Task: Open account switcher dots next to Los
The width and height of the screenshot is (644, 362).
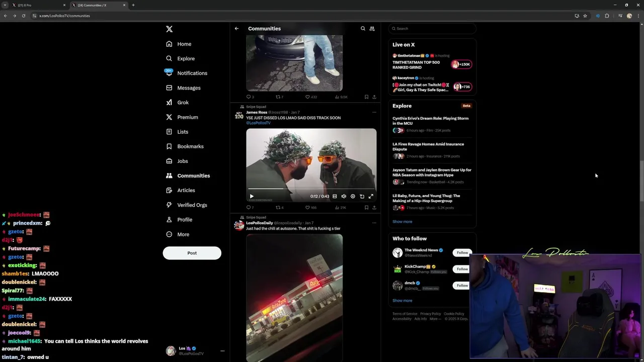Action: 222,351
